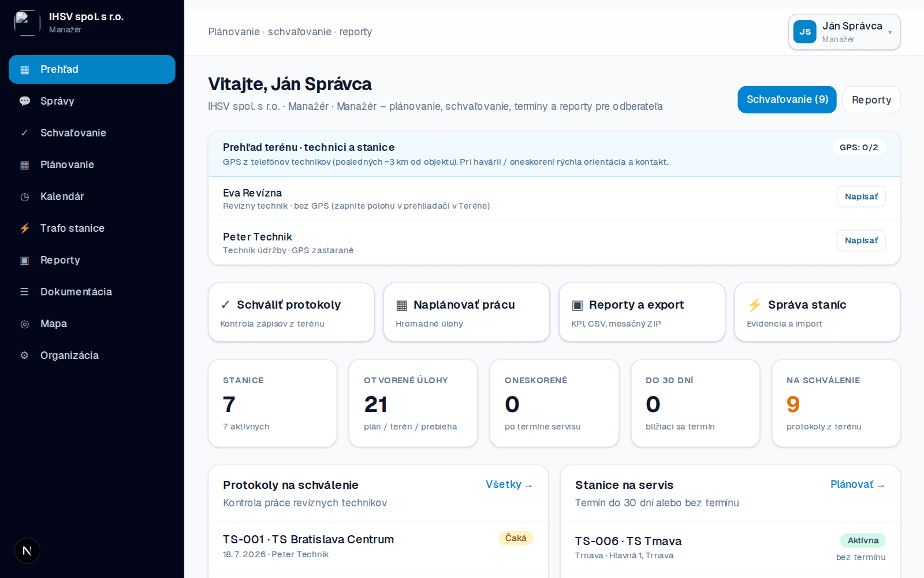Click the Schvaľovanie checkmark icon in sidebar
This screenshot has height=578, width=924.
(x=24, y=133)
